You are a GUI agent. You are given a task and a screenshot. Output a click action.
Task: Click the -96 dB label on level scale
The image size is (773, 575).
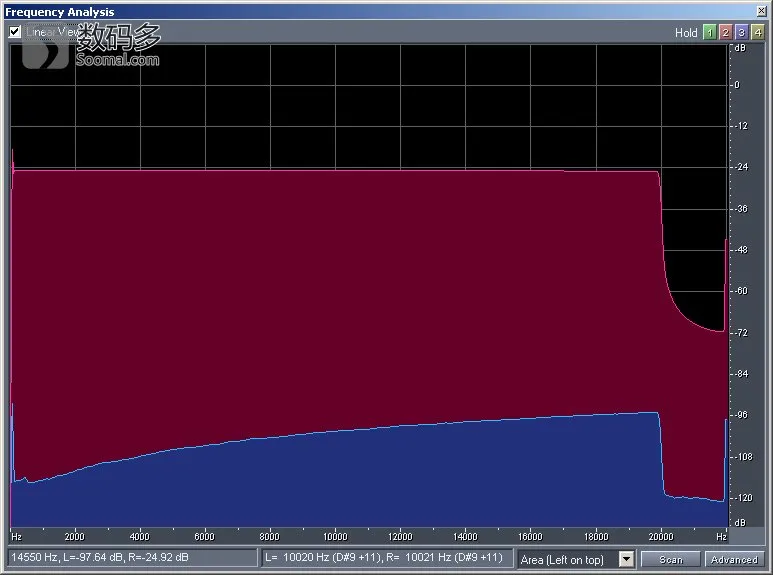pos(741,415)
